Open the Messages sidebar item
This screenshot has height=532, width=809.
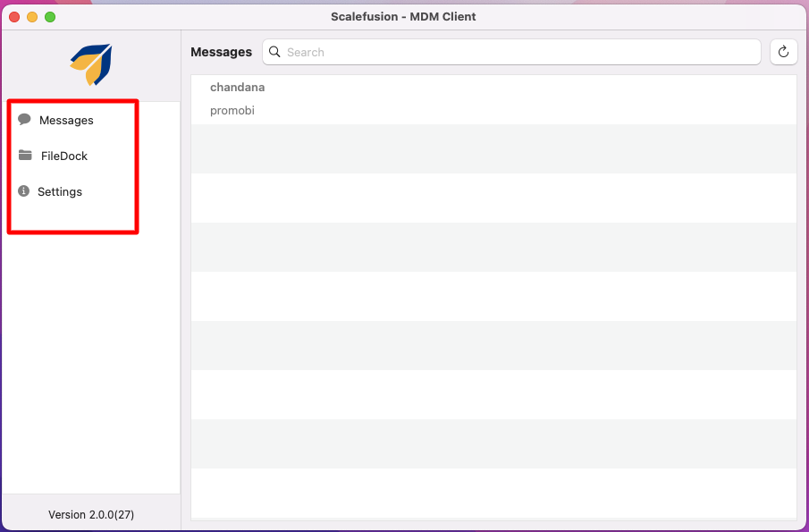(66, 120)
